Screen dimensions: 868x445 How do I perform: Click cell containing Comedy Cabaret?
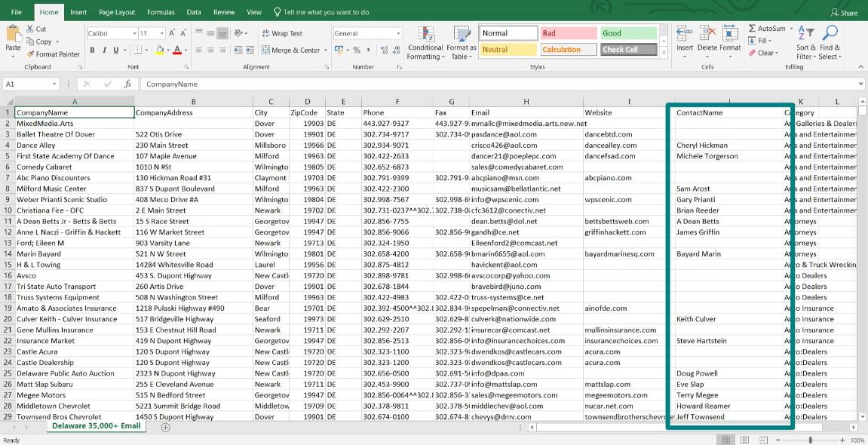point(74,167)
